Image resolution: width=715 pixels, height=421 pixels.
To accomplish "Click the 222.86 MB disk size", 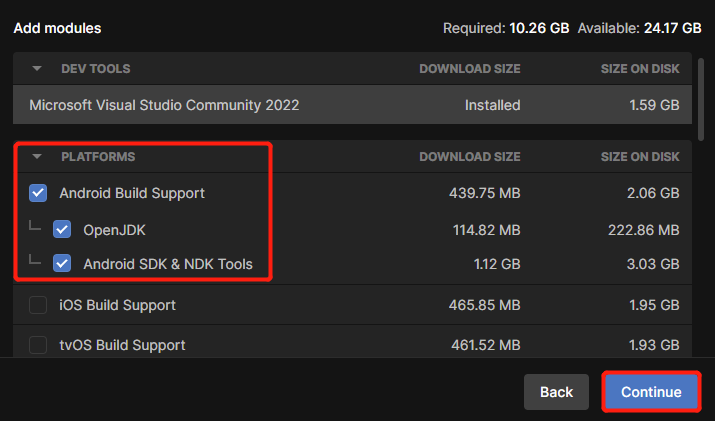I will pyautogui.click(x=644, y=230).
